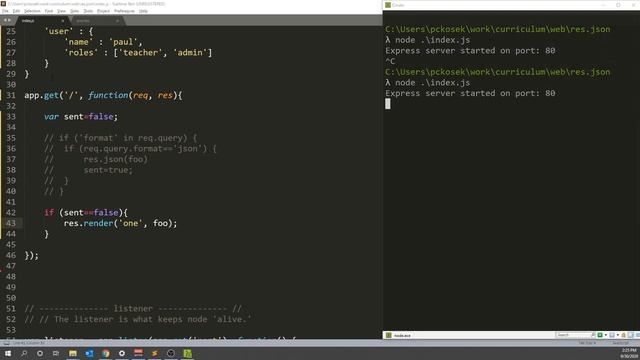Screen dimensions: 640x360
Task: Open Task View on the taskbar
Action: tap(56, 353)
